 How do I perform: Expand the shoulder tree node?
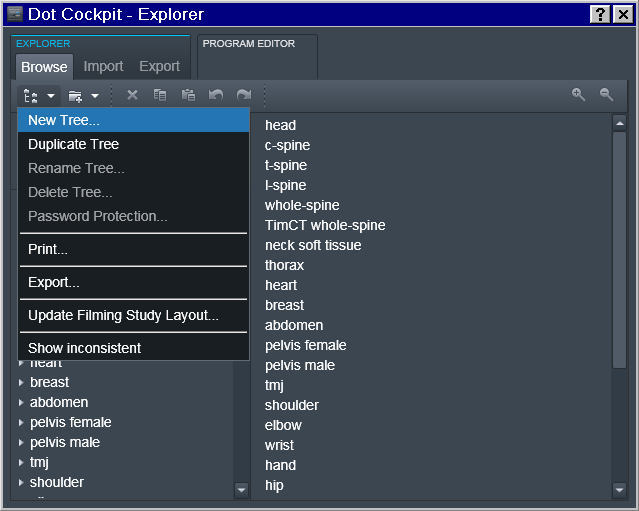(21, 482)
